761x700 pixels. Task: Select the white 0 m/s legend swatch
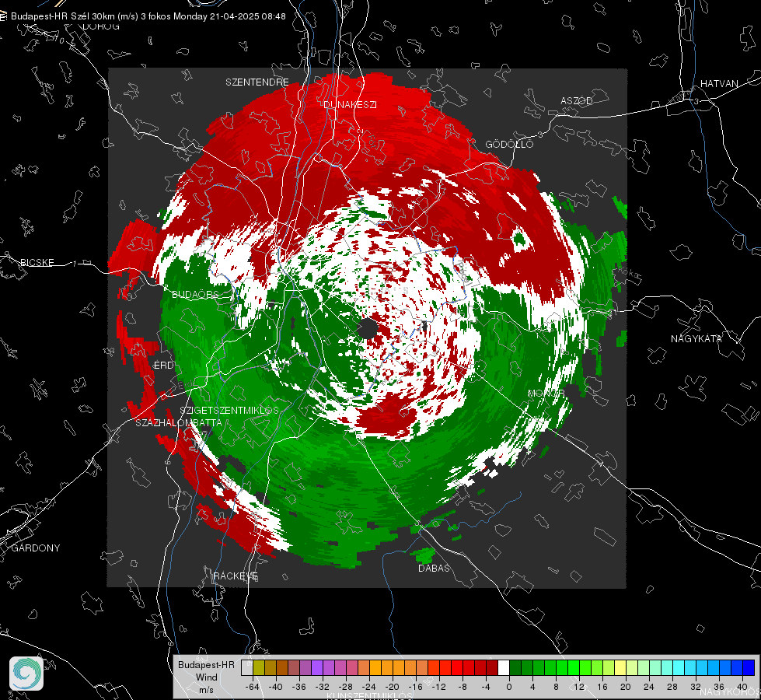point(503,667)
